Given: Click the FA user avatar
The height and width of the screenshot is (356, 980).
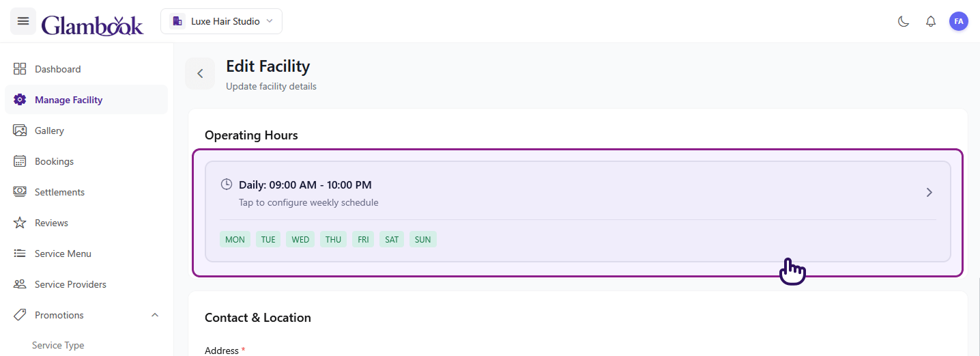Looking at the screenshot, I should [x=958, y=21].
